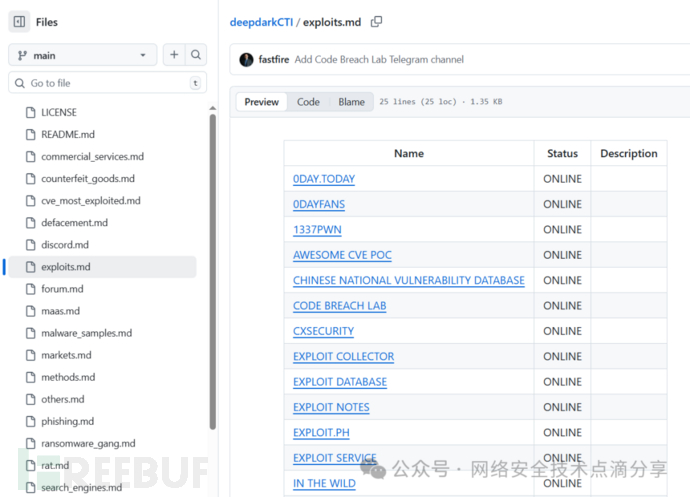Focus the Go to file field
690x497 pixels.
107,83
